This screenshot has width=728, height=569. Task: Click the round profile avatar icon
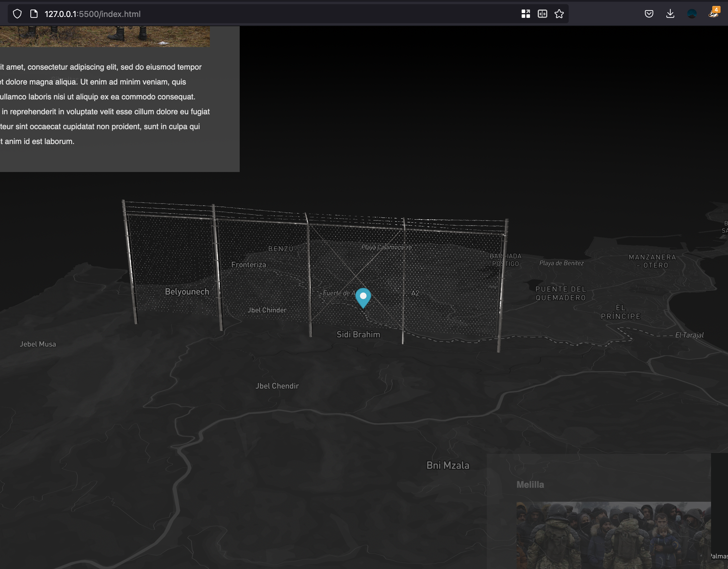pos(692,14)
